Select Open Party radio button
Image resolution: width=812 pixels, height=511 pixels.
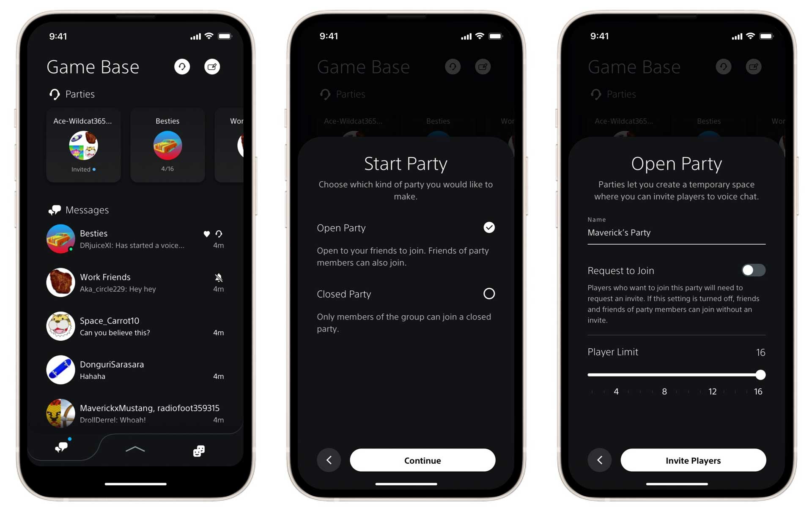coord(489,227)
